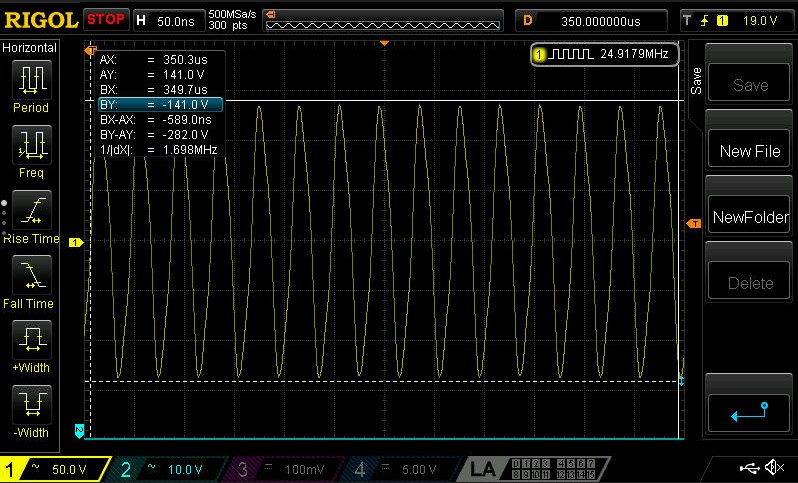Select the -Width measurement icon
Screen dimensions: 798x483
pos(32,405)
